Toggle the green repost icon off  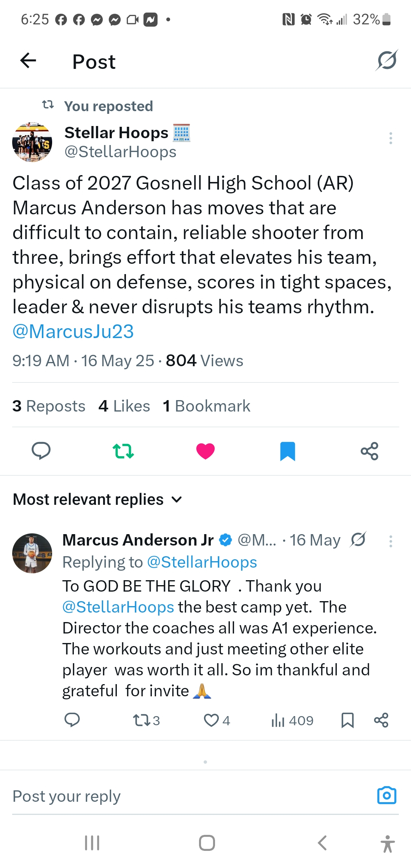click(x=123, y=451)
